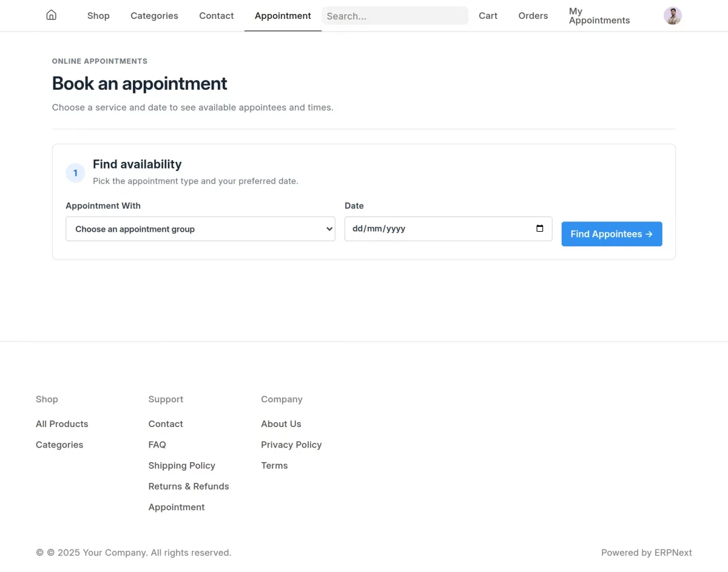
Task: Focus the Search field
Action: 395,16
